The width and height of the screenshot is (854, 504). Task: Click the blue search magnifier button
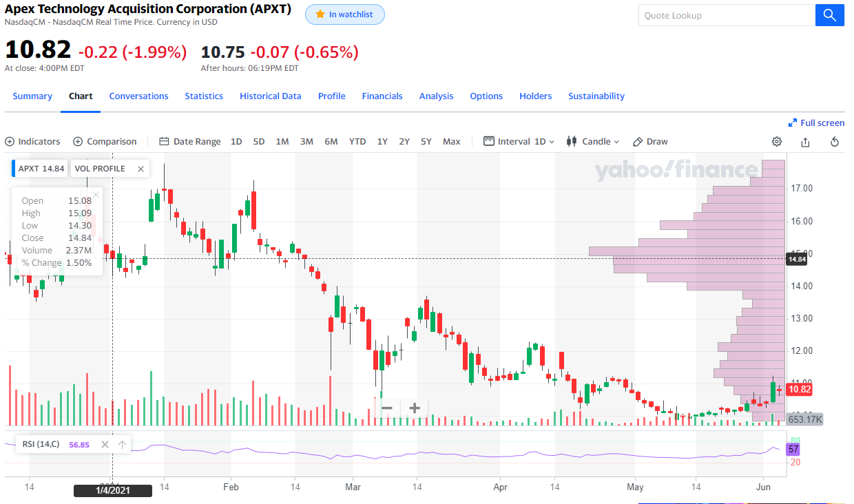[x=830, y=15]
